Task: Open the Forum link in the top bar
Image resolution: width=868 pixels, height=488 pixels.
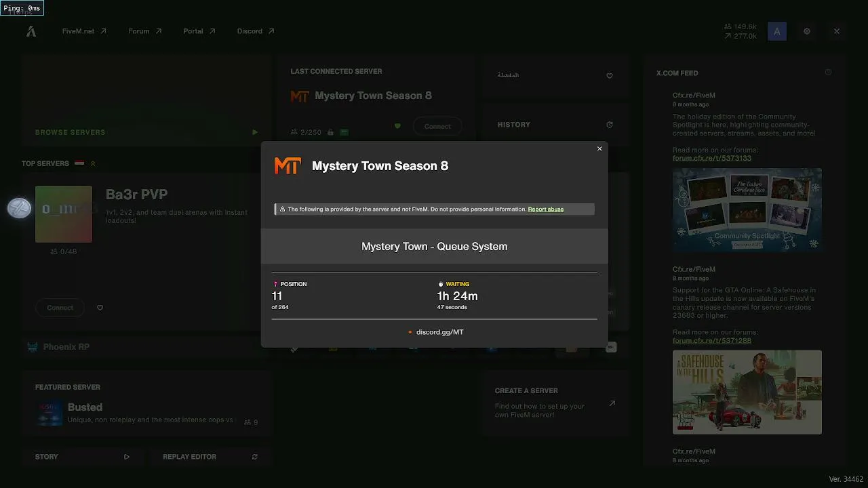Action: coord(145,31)
